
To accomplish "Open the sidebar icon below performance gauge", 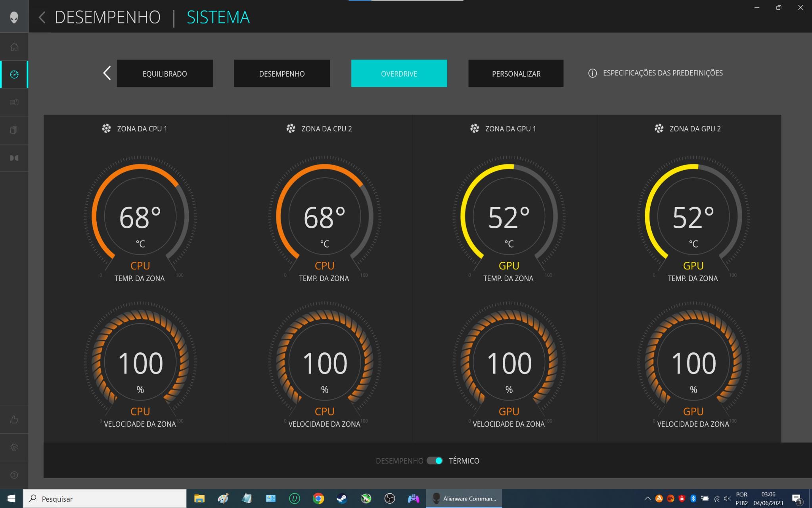I will [x=14, y=102].
